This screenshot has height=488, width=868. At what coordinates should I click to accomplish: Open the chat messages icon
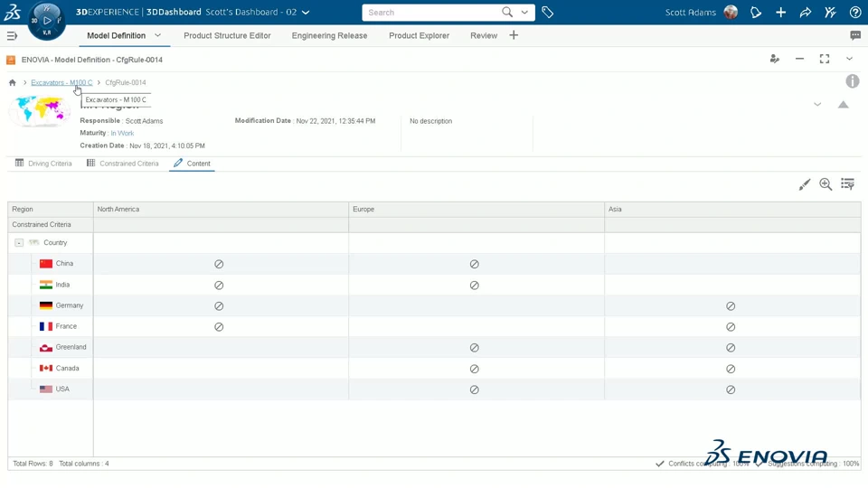point(855,35)
